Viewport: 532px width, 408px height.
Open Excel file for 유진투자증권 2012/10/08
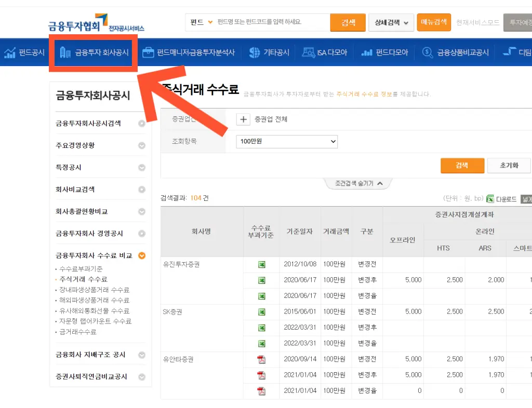point(262,264)
